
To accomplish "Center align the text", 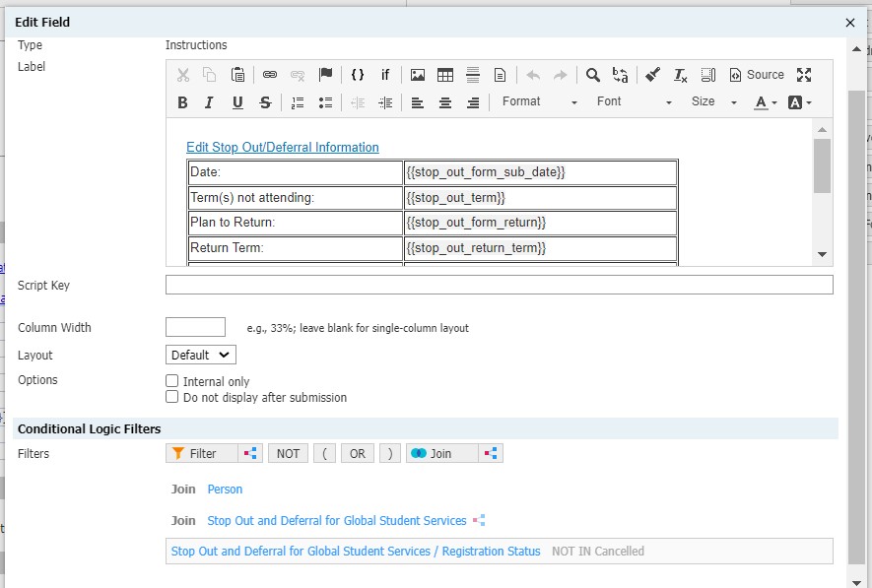I will [445, 102].
